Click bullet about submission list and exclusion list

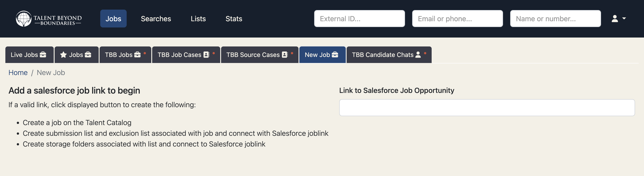coord(175,133)
